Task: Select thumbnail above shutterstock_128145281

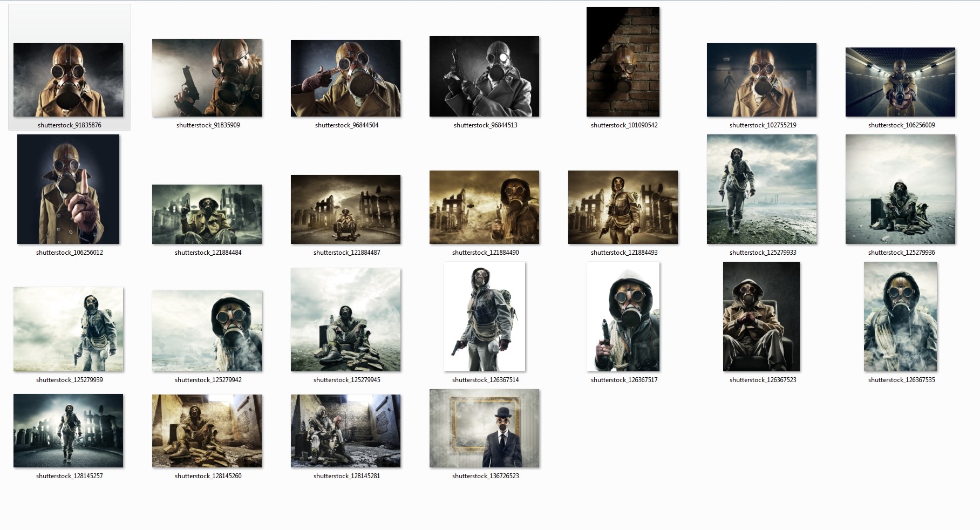Action: pos(346,431)
